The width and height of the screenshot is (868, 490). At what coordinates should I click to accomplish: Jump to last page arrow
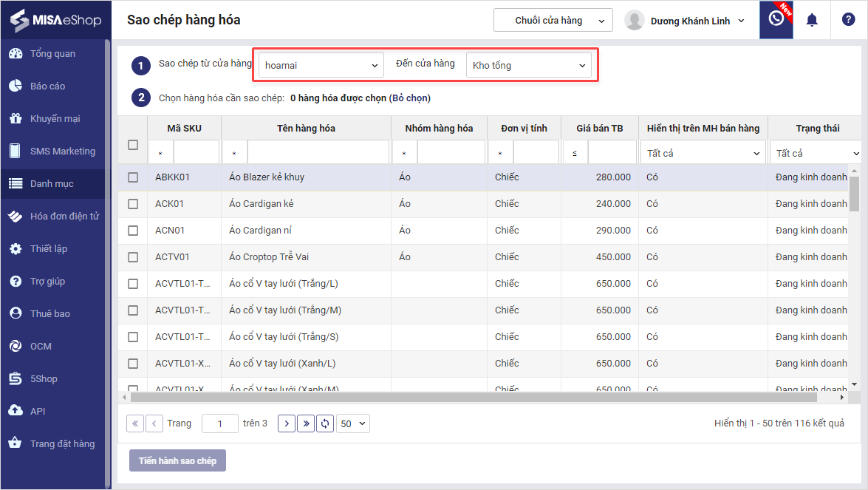coord(306,423)
